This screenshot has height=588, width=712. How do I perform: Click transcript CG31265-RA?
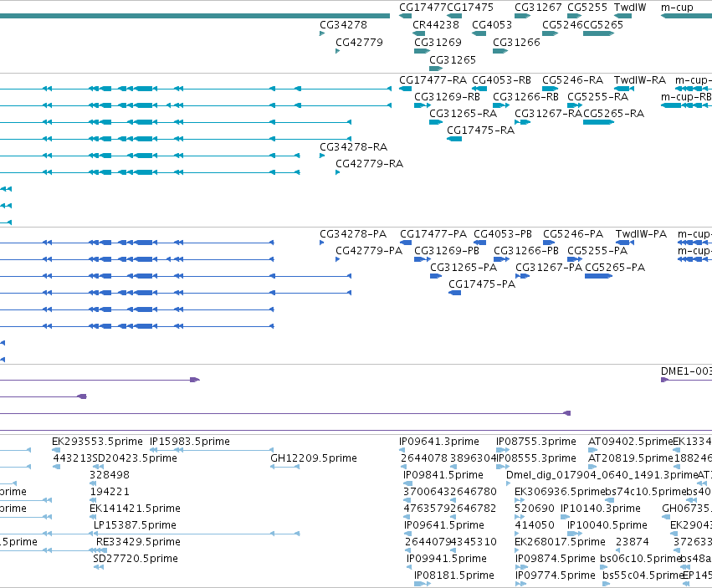pos(463,114)
